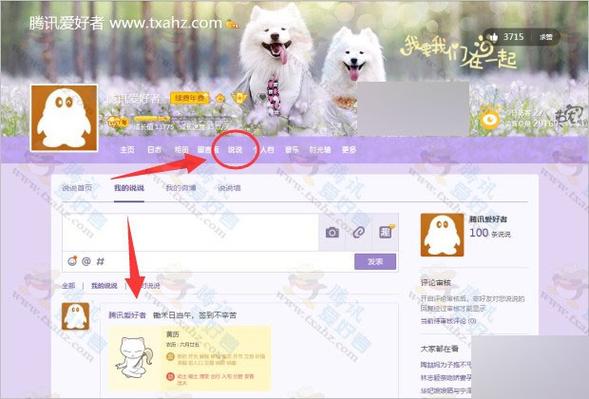Switch to 说说墙 tab
This screenshot has height=399, width=589.
(x=229, y=188)
